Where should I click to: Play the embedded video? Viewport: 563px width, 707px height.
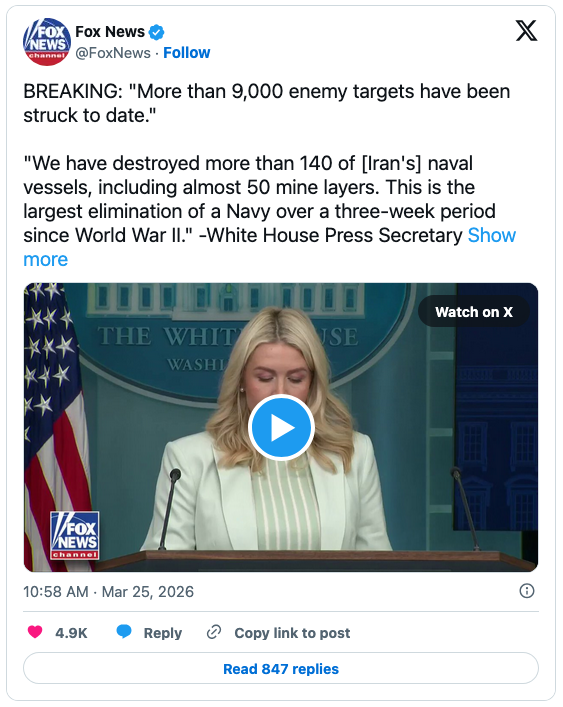[281, 427]
